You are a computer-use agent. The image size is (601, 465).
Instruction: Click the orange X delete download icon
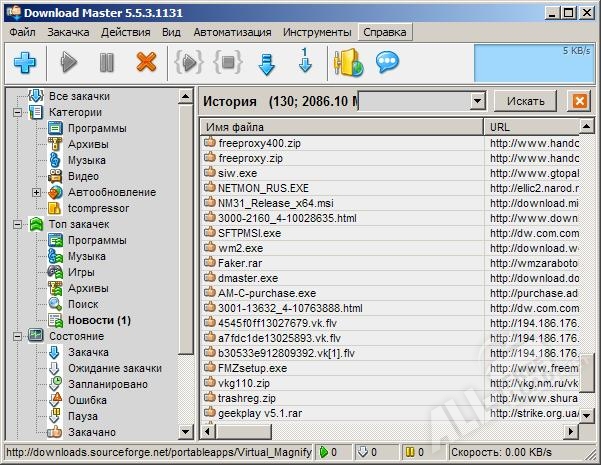point(146,63)
